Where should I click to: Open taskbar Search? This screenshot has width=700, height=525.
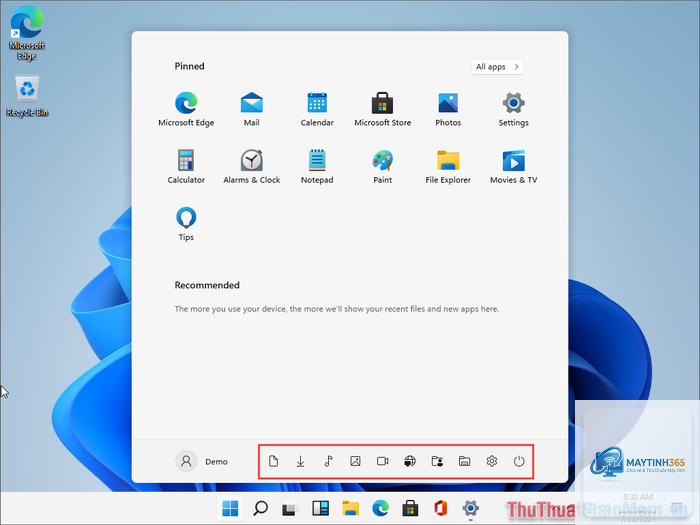pyautogui.click(x=260, y=508)
